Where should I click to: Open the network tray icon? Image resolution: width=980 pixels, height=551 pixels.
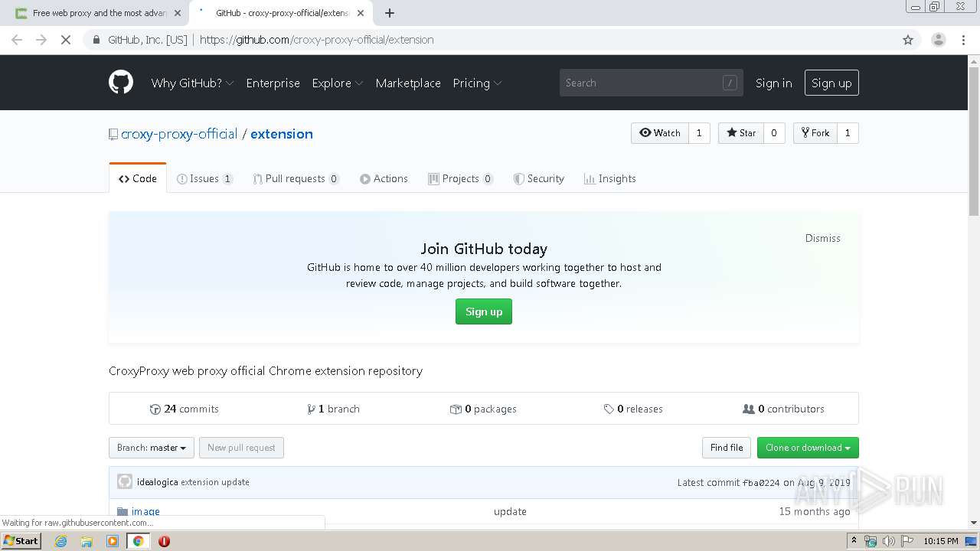tap(871, 541)
